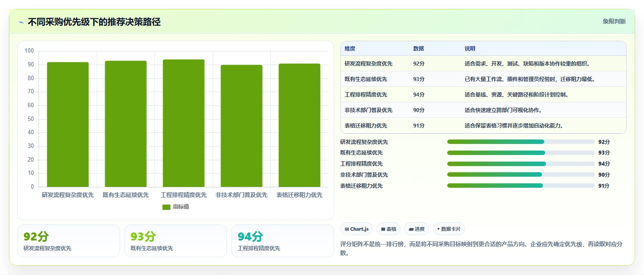Select the 表格 tag chip
This screenshot has height=275, width=644.
point(388,229)
